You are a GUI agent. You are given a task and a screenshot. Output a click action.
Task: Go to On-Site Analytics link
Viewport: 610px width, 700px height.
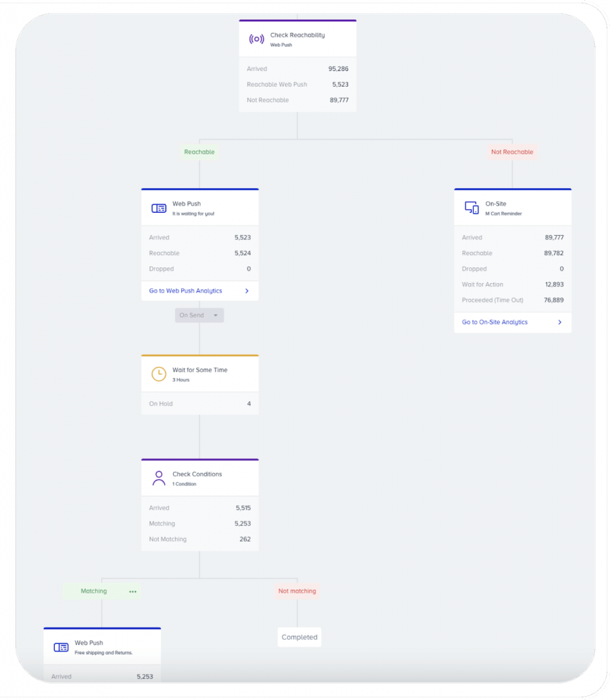[x=494, y=323]
